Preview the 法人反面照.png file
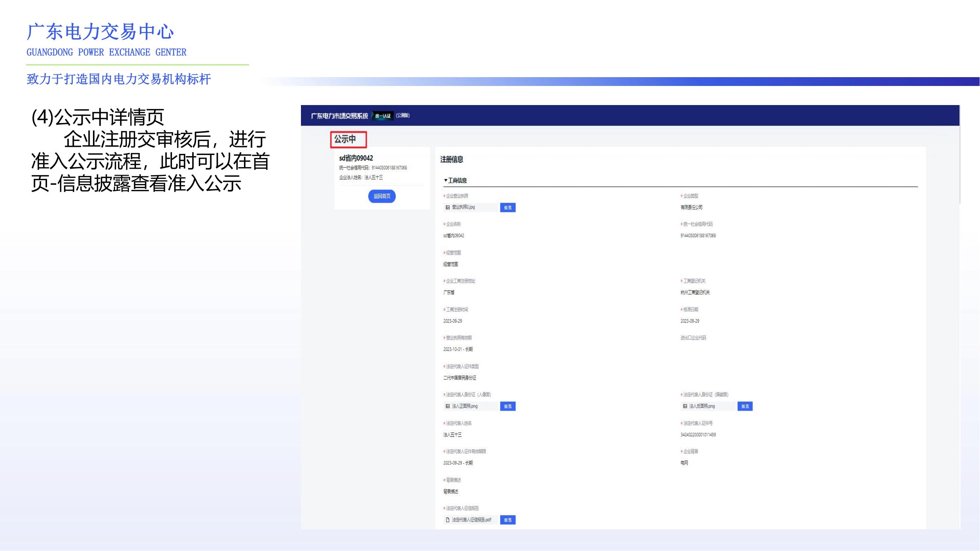The height and width of the screenshot is (551, 980). tap(745, 407)
